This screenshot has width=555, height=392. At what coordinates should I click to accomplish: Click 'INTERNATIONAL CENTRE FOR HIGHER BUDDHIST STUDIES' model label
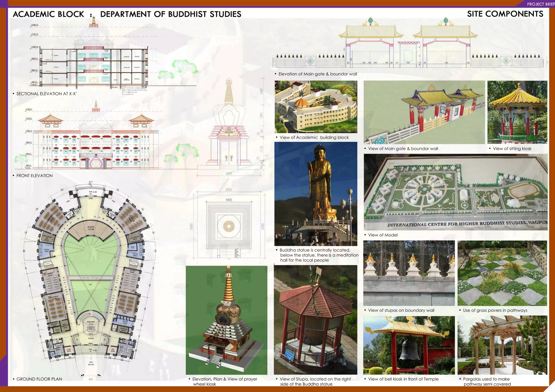click(x=467, y=224)
